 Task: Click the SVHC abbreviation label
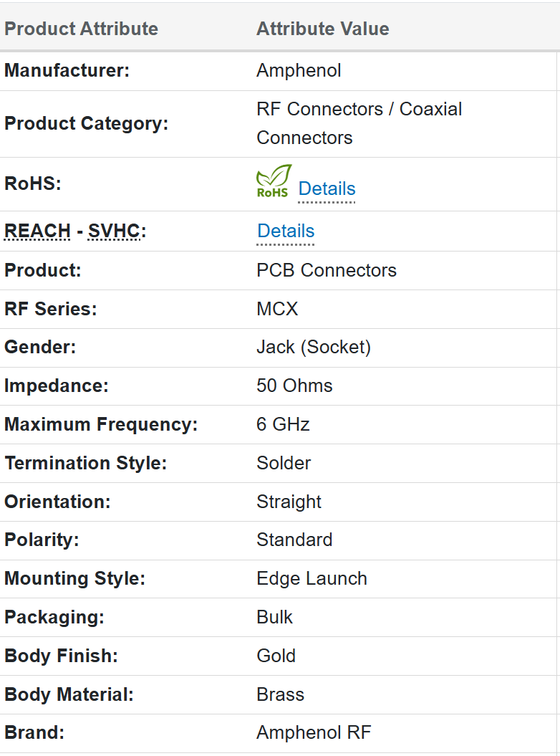coord(114,231)
